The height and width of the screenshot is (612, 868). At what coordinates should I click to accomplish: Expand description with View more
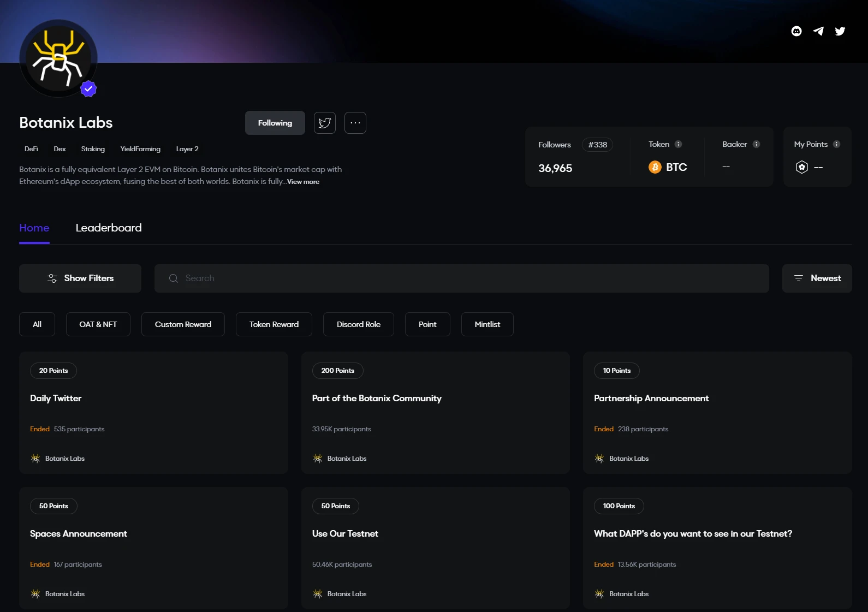click(303, 182)
